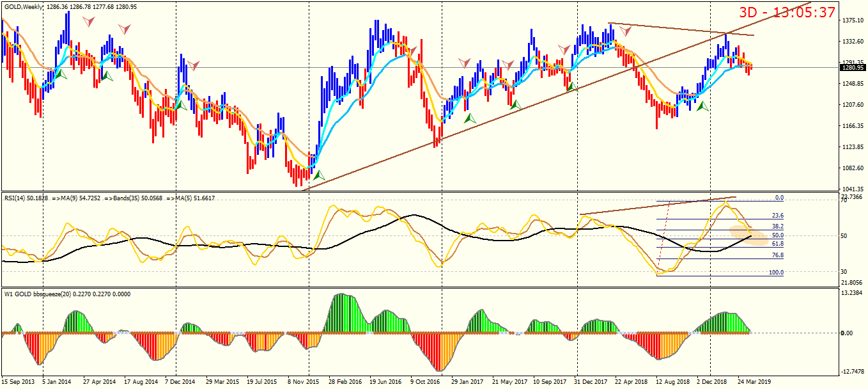Viewport: 868px width, 389px height.
Task: Click the 29 Mar 2015 date label
Action: 221,381
